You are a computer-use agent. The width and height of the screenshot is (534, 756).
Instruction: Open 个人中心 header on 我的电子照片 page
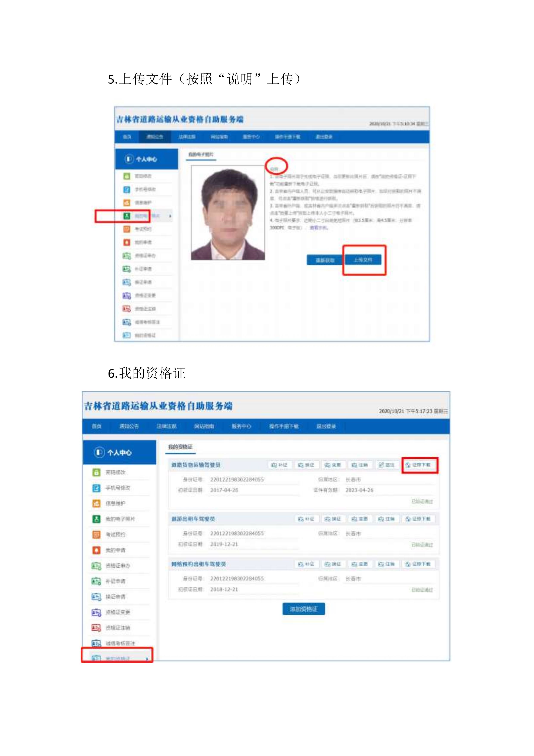click(146, 159)
